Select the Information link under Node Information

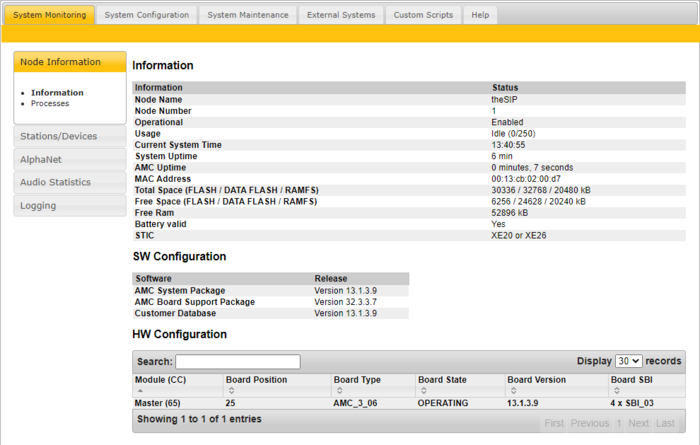coord(57,93)
